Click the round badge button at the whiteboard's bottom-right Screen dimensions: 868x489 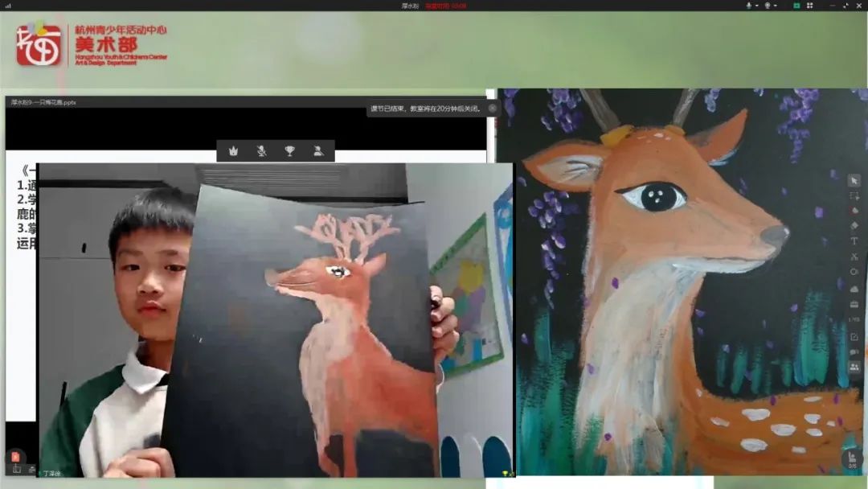(852, 459)
